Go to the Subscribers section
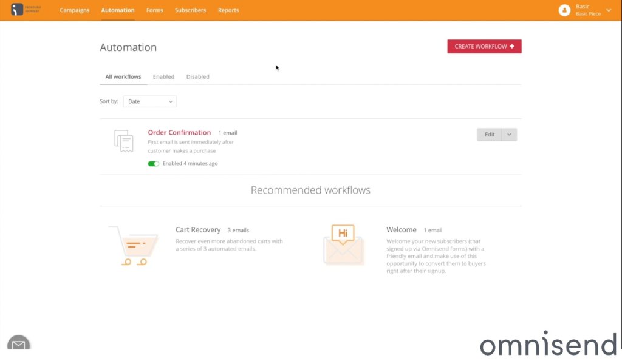 (x=190, y=10)
